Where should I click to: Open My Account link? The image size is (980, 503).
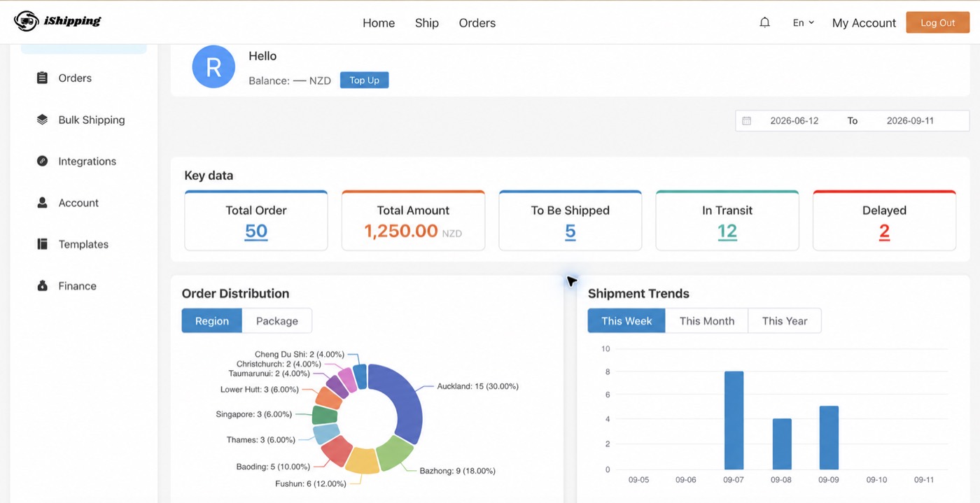point(864,23)
